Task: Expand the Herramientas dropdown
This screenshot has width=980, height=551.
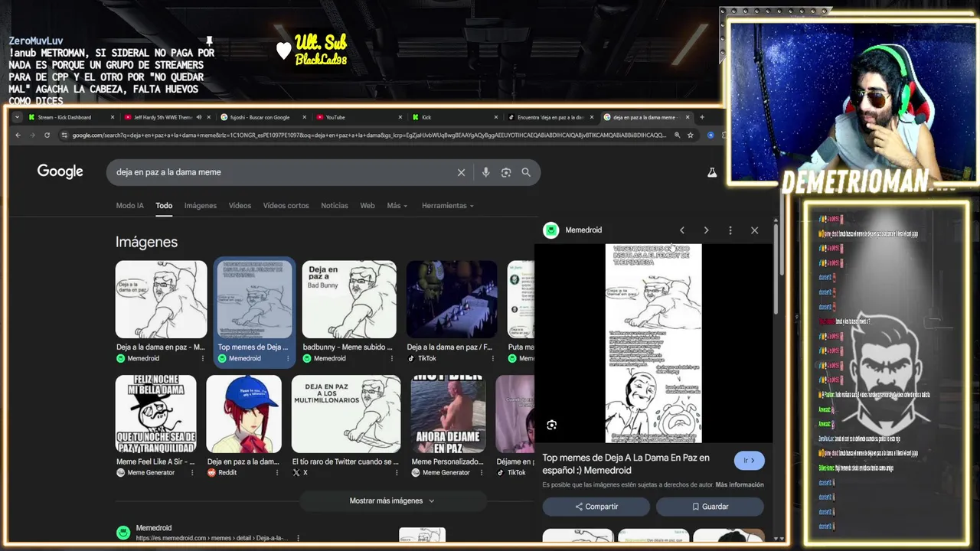Action: tap(447, 205)
